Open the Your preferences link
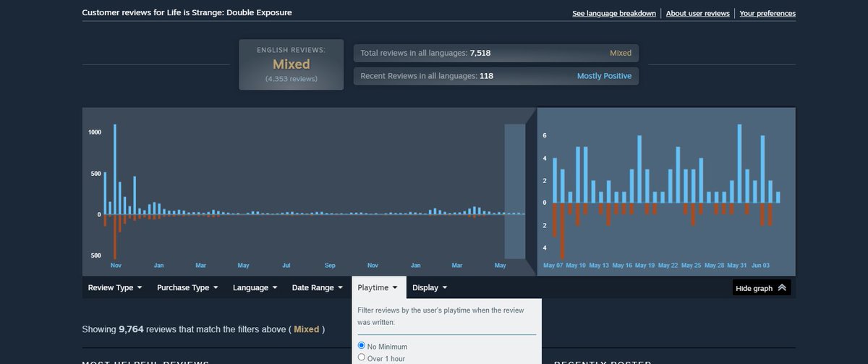868x364 pixels. click(767, 13)
